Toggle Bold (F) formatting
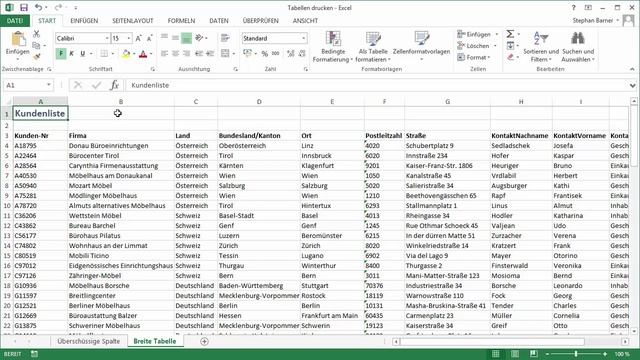The image size is (640, 360). [x=61, y=53]
